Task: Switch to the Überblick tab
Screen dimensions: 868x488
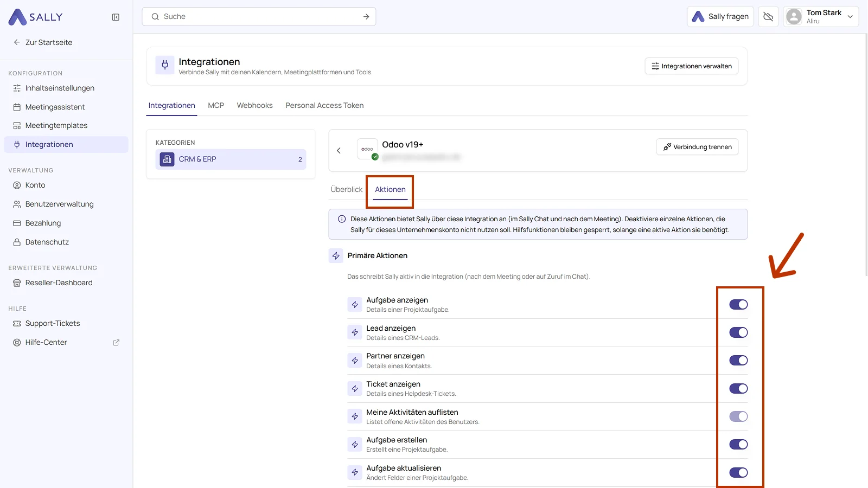Action: [347, 190]
